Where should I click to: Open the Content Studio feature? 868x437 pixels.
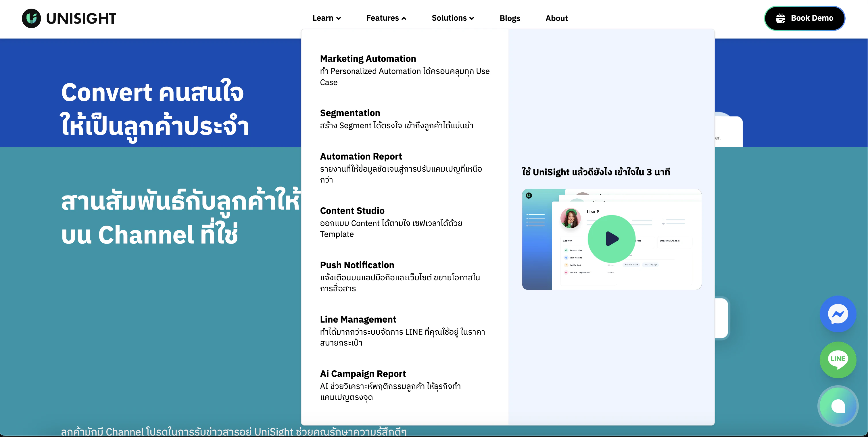click(352, 210)
